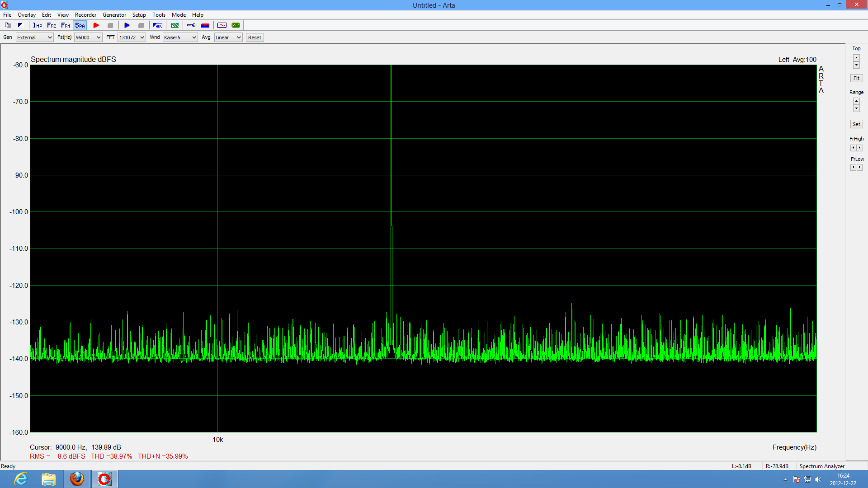868x488 pixels.
Task: Click FrHigh right arrow
Action: pyautogui.click(x=860, y=148)
